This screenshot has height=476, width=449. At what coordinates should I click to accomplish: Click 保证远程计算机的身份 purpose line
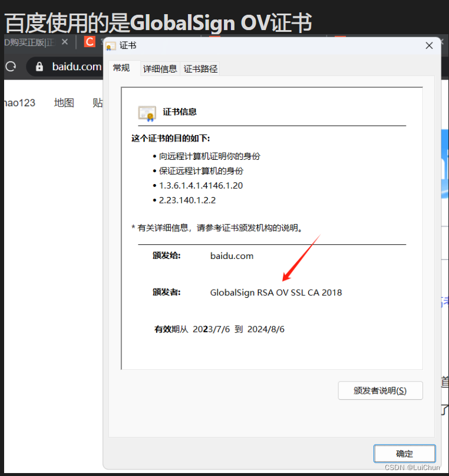[201, 171]
